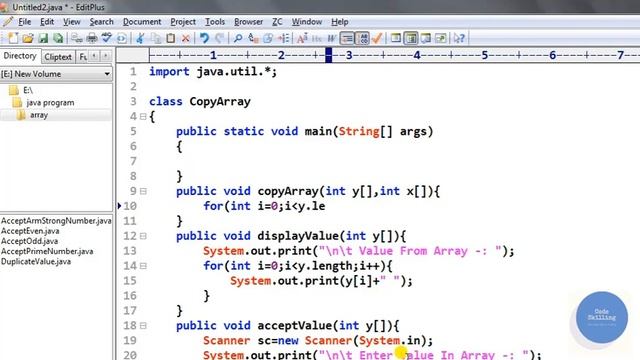This screenshot has width=640, height=360.
Task: Open font settings with the A icon
Action: click(302, 38)
